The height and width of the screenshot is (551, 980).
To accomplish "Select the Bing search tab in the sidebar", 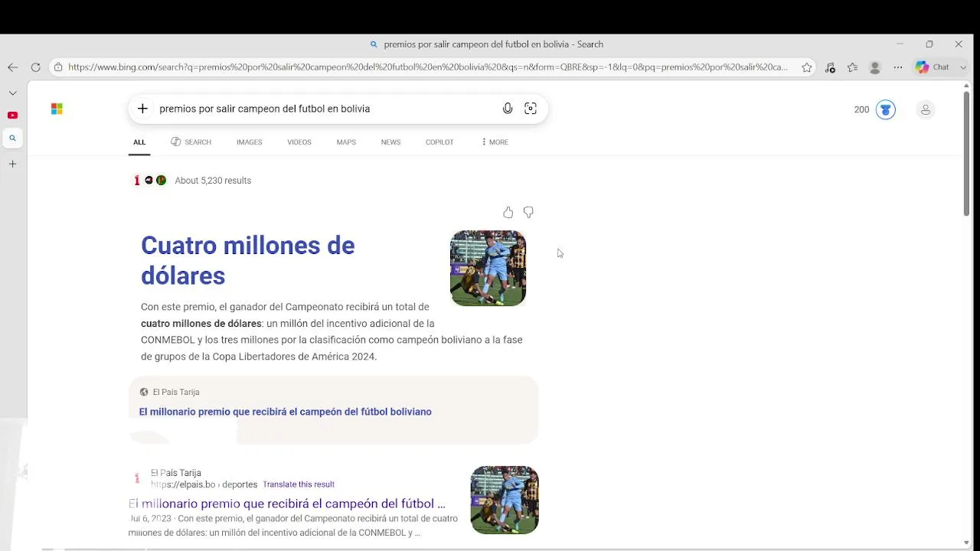I will 13,139.
